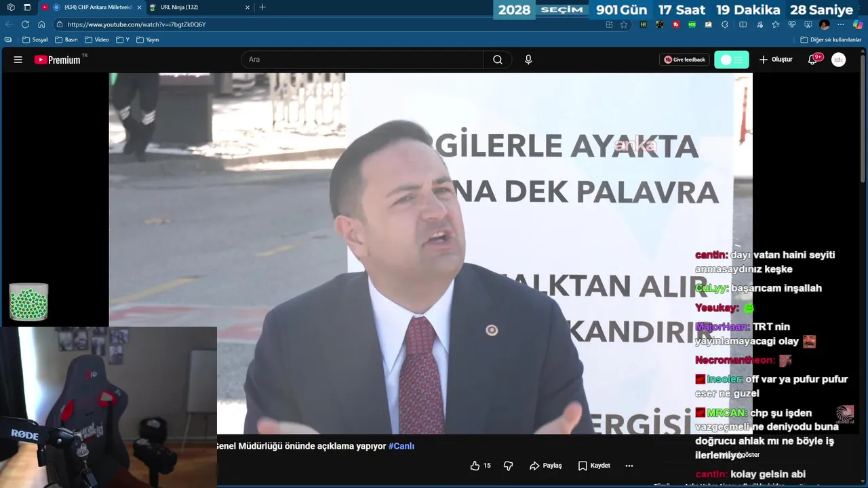Viewport: 868px width, 488px height.
Task: Start voice search with the microphone icon
Action: click(528, 60)
